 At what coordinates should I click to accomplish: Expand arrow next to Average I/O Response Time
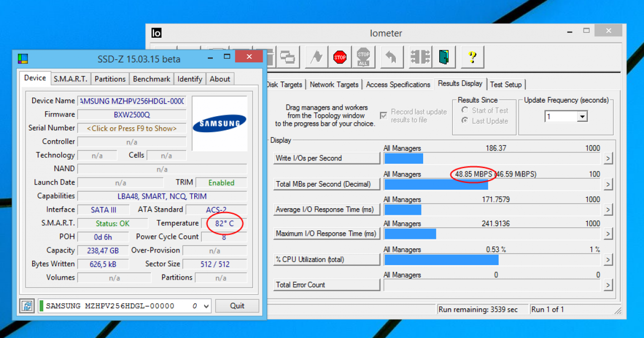tap(608, 209)
